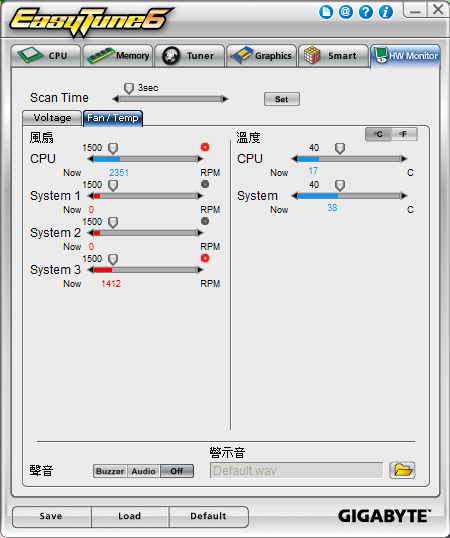Click left arrow of System 1 fan slider
450x538 pixels.
point(91,196)
